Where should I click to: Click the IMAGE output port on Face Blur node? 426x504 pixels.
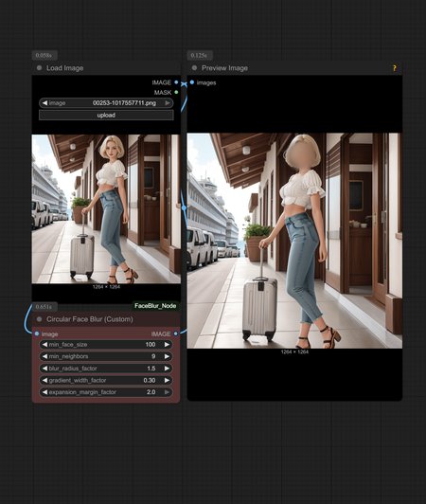point(176,333)
